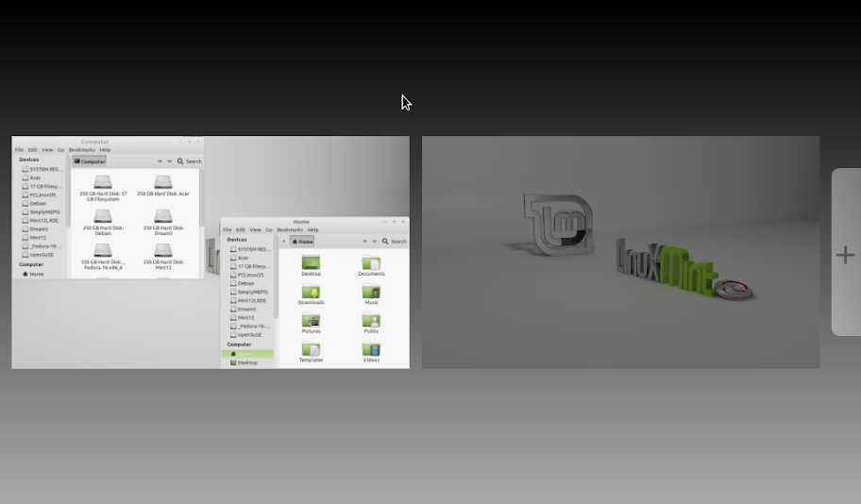Select the Hard Disk: Debian drive icon

tap(103, 223)
